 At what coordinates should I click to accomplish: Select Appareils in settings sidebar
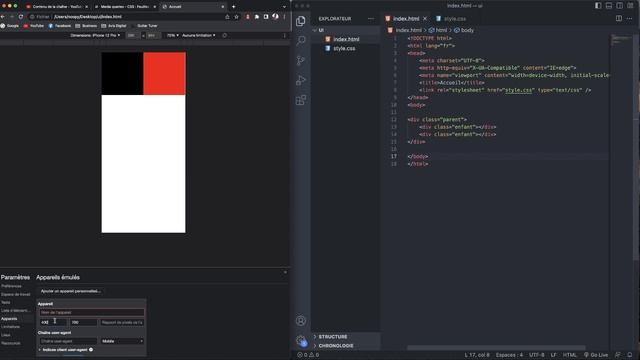point(9,319)
